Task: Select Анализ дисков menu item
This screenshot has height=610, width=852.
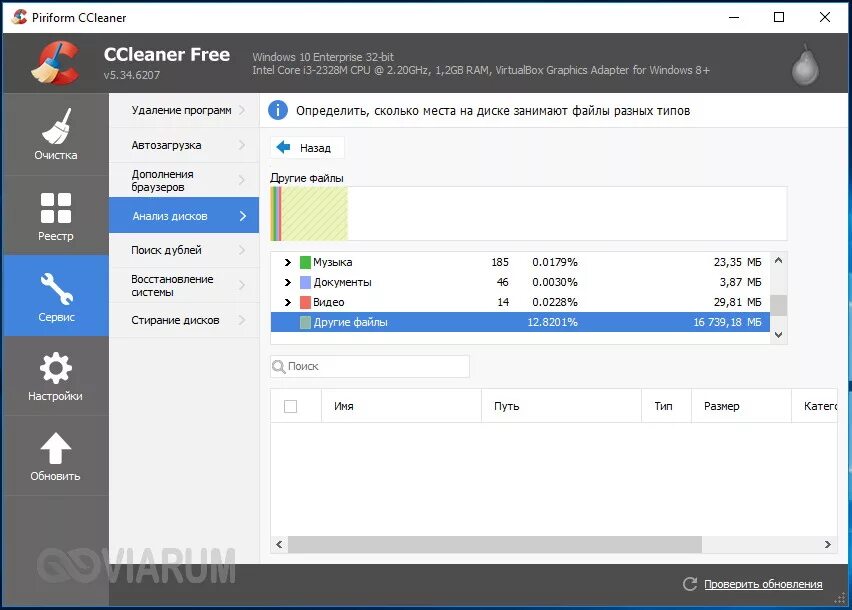Action: coord(184,216)
